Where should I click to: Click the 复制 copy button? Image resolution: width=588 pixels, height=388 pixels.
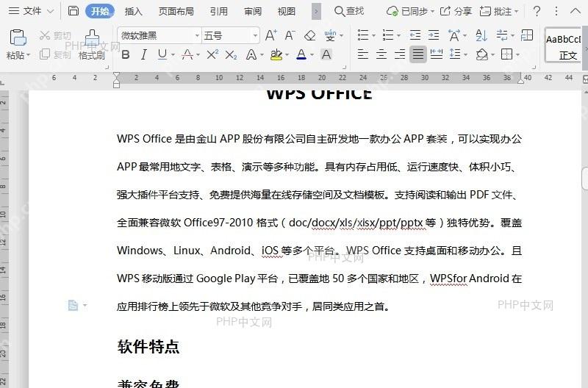click(x=55, y=54)
